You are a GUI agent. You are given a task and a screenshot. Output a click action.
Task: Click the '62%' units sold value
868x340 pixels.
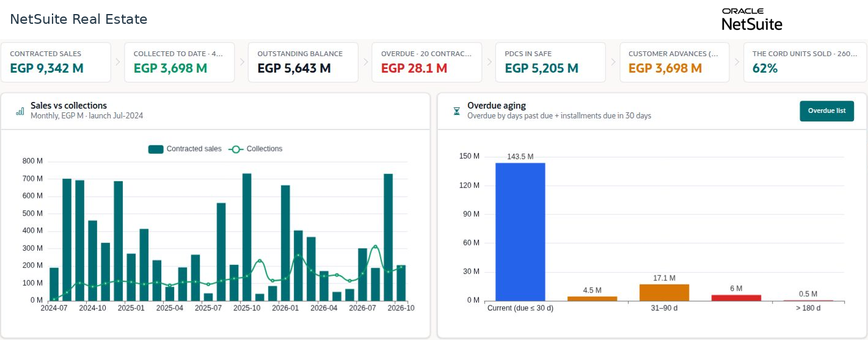[x=765, y=68]
